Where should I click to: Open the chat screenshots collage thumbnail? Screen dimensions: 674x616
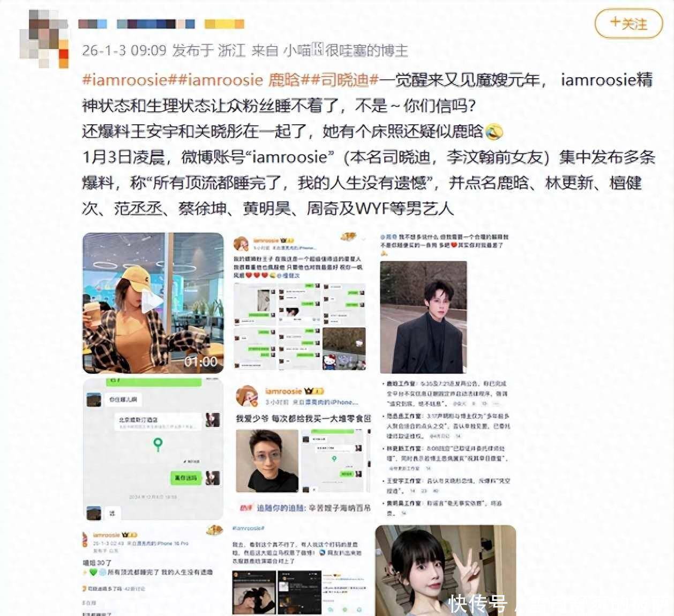tap(300, 302)
